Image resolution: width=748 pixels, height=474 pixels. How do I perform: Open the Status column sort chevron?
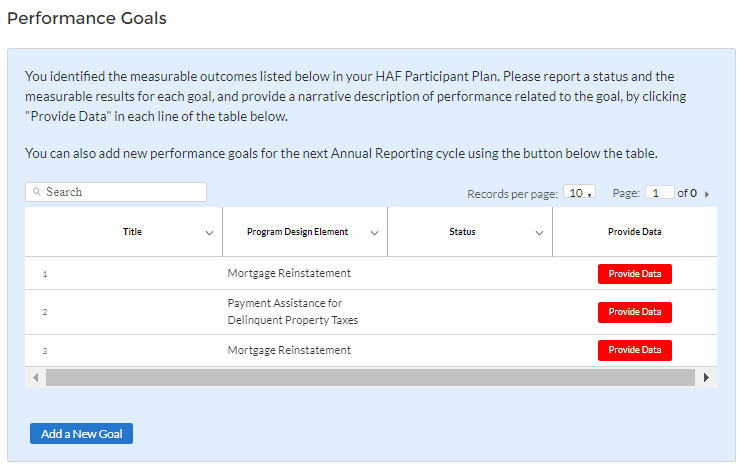539,233
